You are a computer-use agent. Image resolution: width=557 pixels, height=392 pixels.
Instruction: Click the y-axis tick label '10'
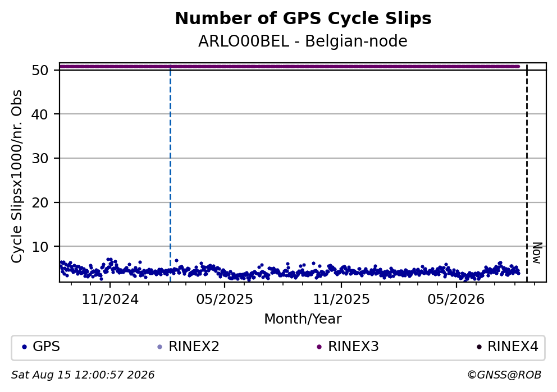[x=40, y=247]
